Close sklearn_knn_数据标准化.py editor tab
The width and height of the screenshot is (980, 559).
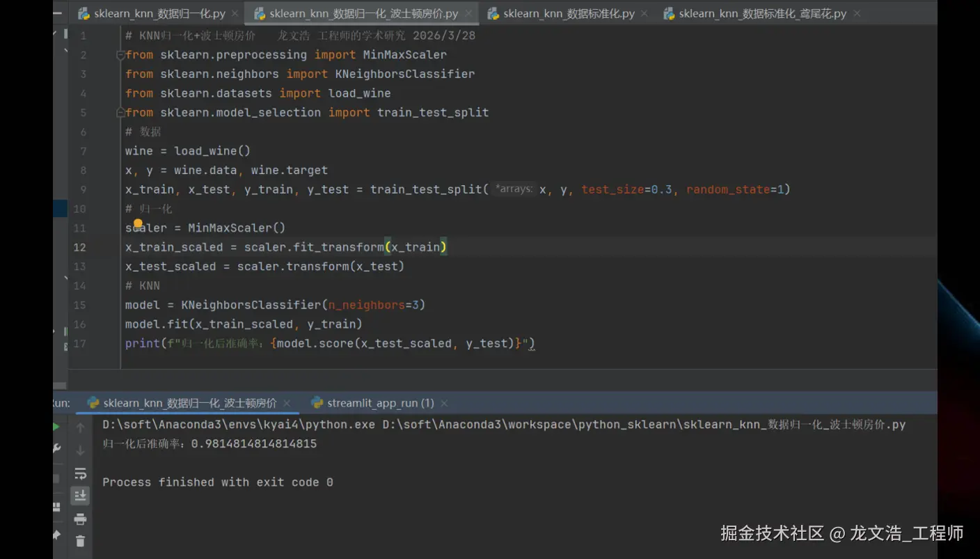(x=645, y=13)
